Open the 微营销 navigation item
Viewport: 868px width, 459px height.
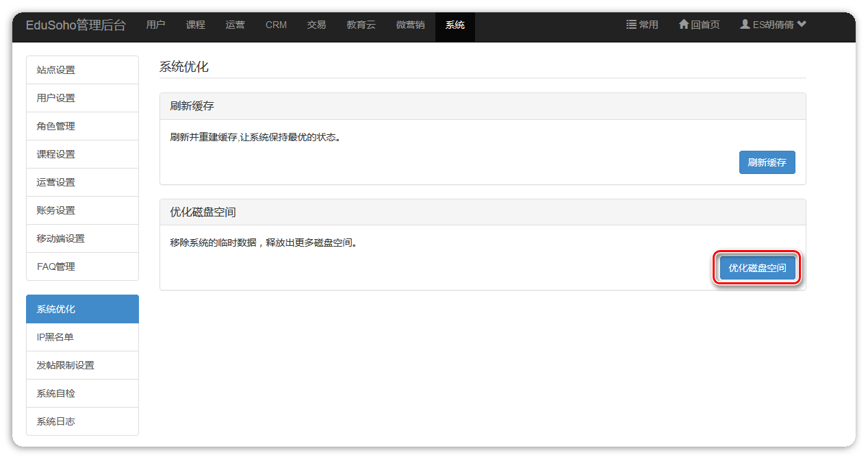pos(410,25)
